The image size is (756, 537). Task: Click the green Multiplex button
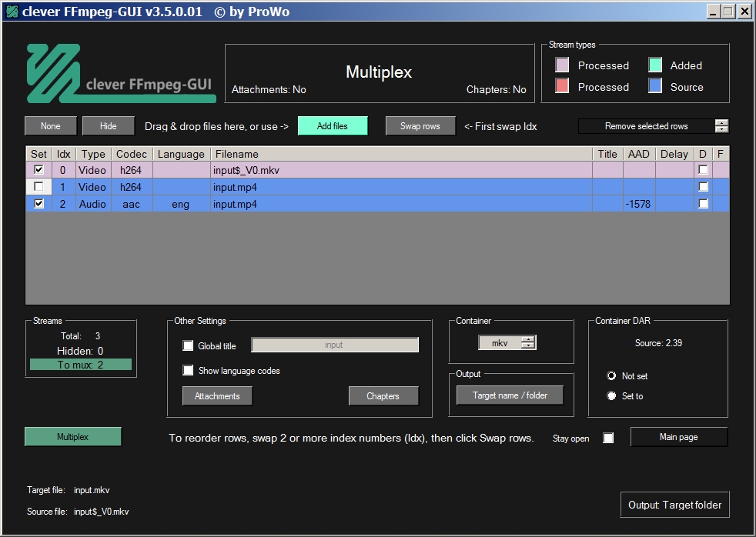pyautogui.click(x=73, y=437)
